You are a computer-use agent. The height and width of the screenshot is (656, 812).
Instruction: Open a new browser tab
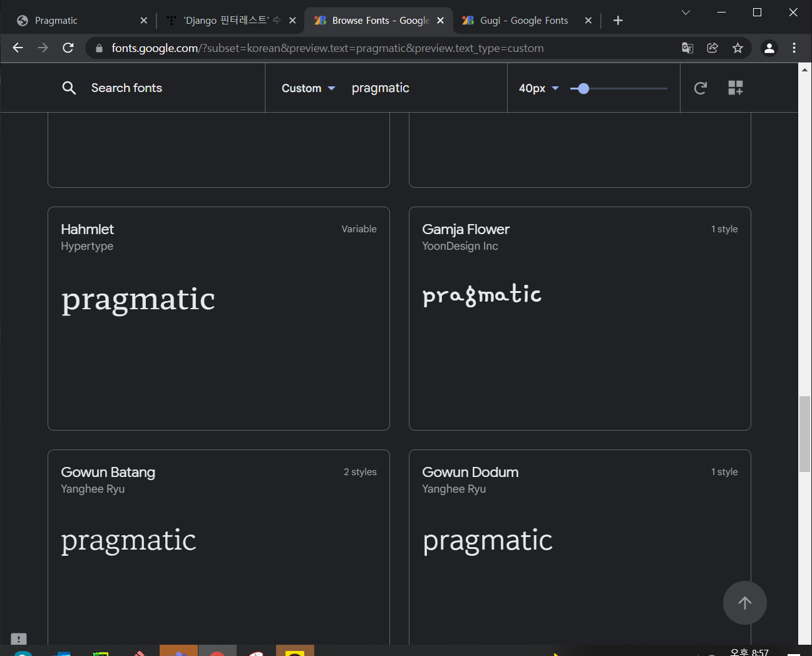618,21
